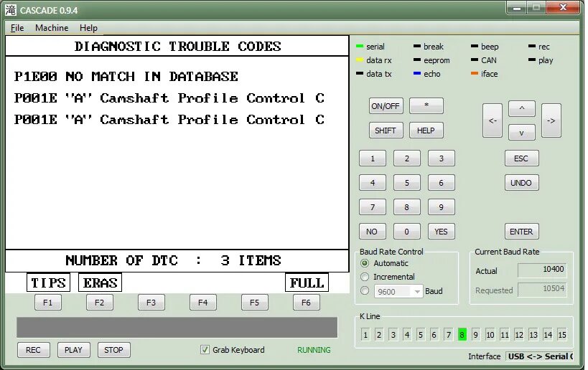Click the STOP button
Image resolution: width=588 pixels, height=370 pixels.
pos(114,350)
